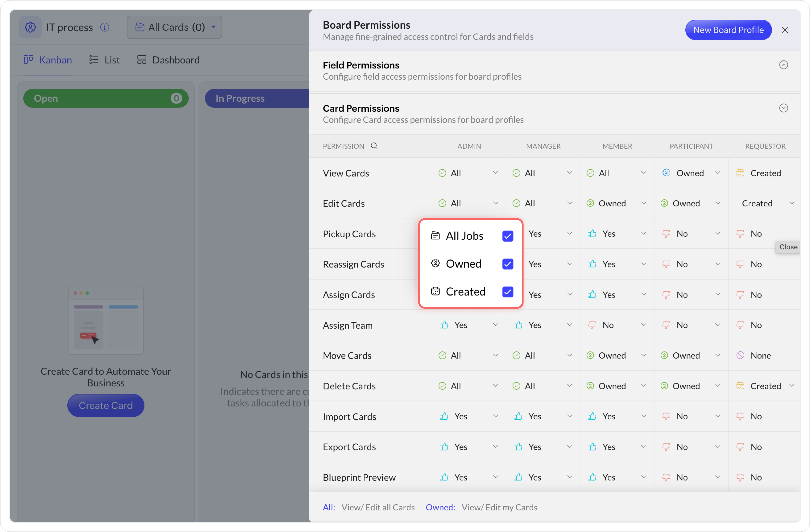Click the info icon beside IT process
The image size is (810, 532).
[105, 27]
